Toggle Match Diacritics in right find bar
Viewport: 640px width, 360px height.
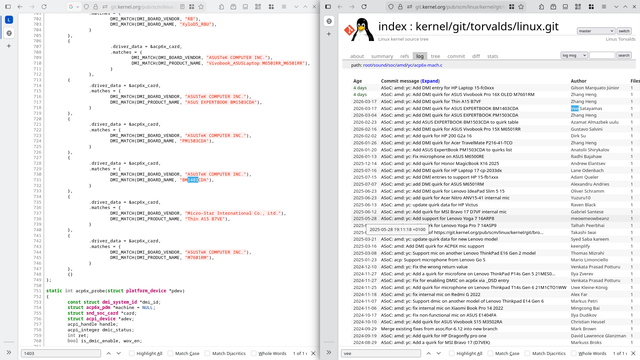[x=545, y=353]
